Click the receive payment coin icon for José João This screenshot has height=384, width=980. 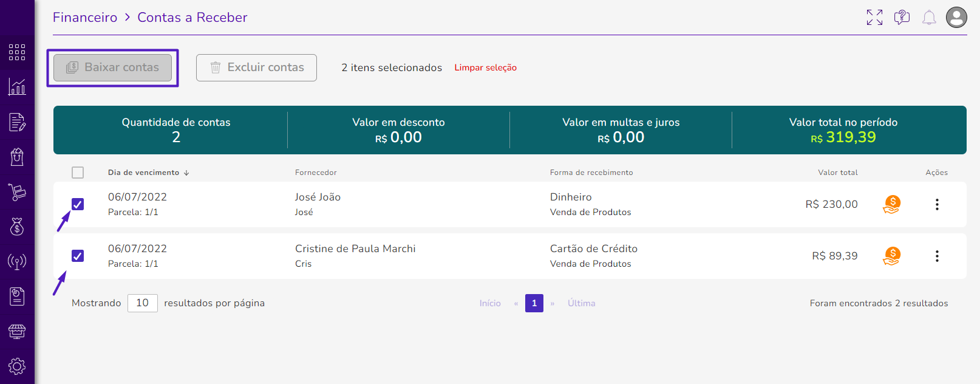pos(891,204)
